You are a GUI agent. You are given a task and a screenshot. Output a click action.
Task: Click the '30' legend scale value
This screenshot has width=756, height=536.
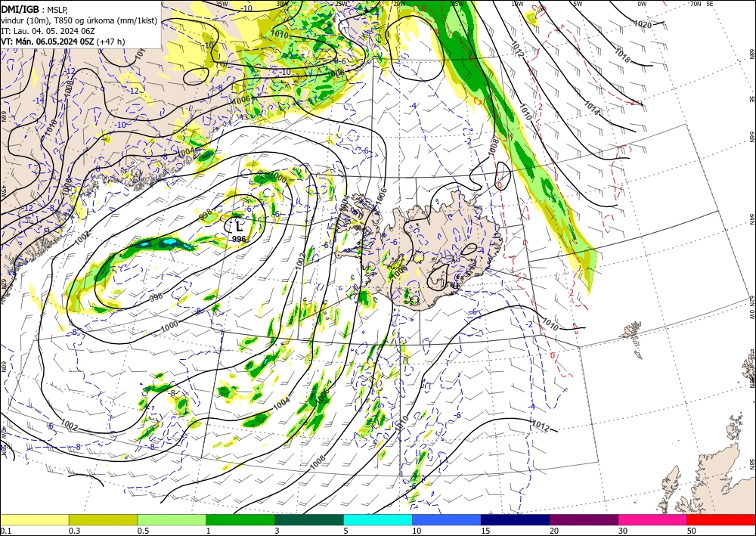pos(623,531)
